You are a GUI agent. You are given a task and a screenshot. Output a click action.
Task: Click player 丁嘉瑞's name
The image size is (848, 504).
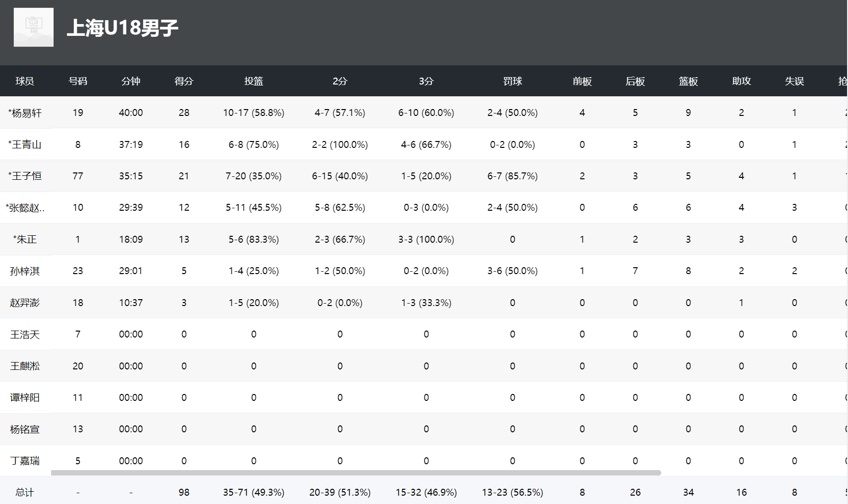click(x=25, y=461)
